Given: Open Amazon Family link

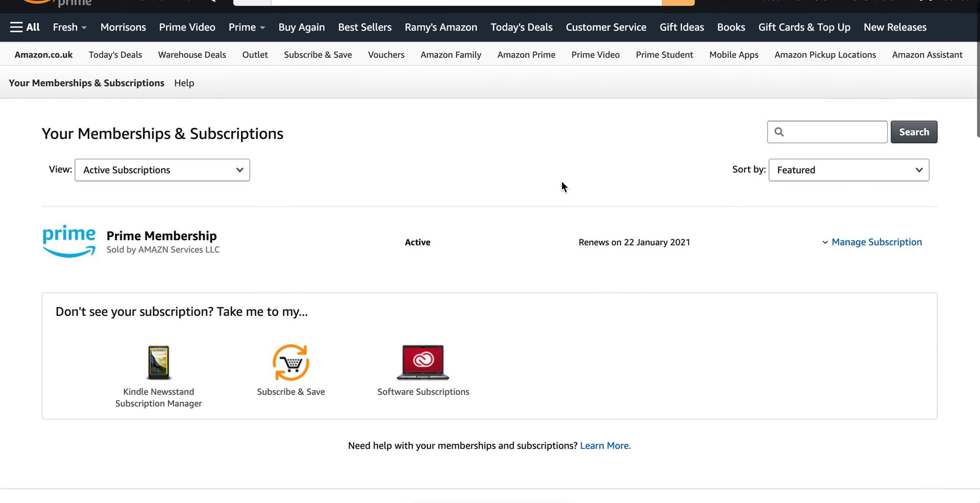Looking at the screenshot, I should pyautogui.click(x=451, y=55).
